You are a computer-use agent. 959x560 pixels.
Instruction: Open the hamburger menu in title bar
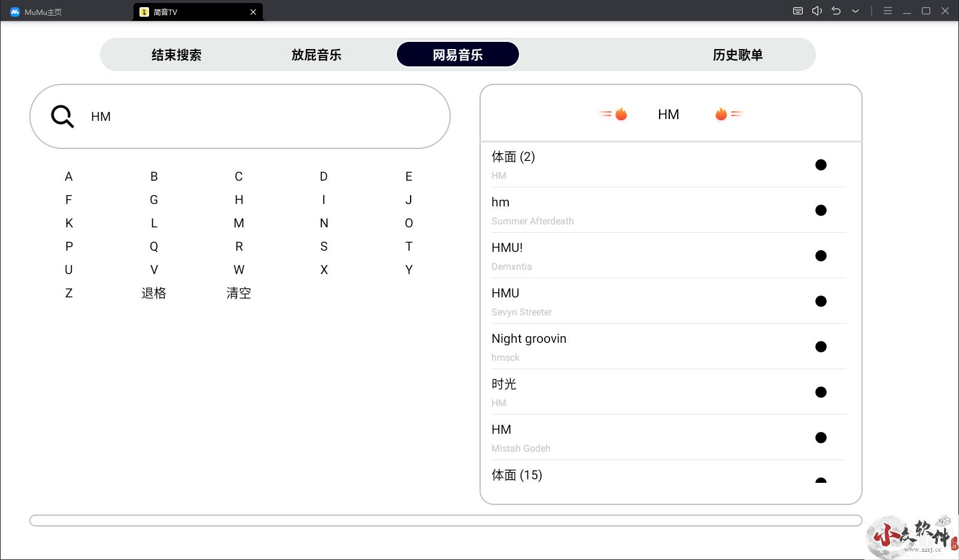coord(888,11)
